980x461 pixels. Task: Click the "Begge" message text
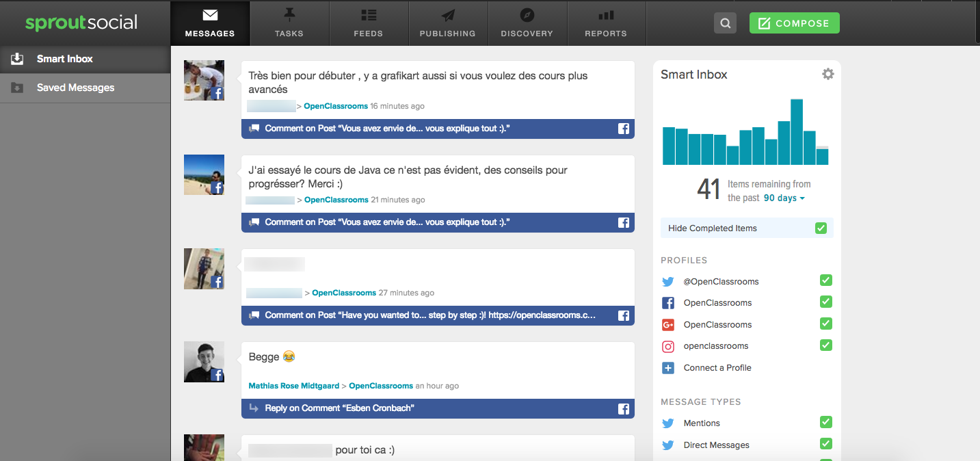click(272, 357)
